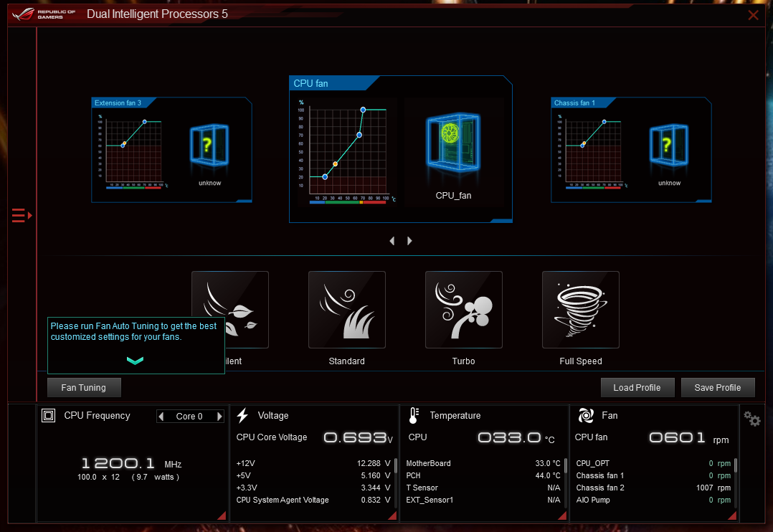
Task: Click the CPU_OPT fan row
Action: 653,463
